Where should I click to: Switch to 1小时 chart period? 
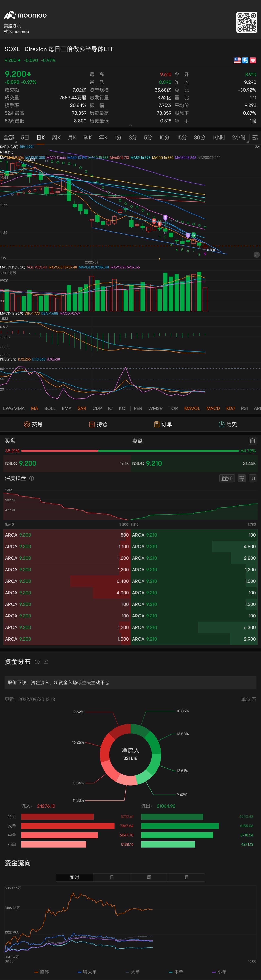[x=219, y=138]
